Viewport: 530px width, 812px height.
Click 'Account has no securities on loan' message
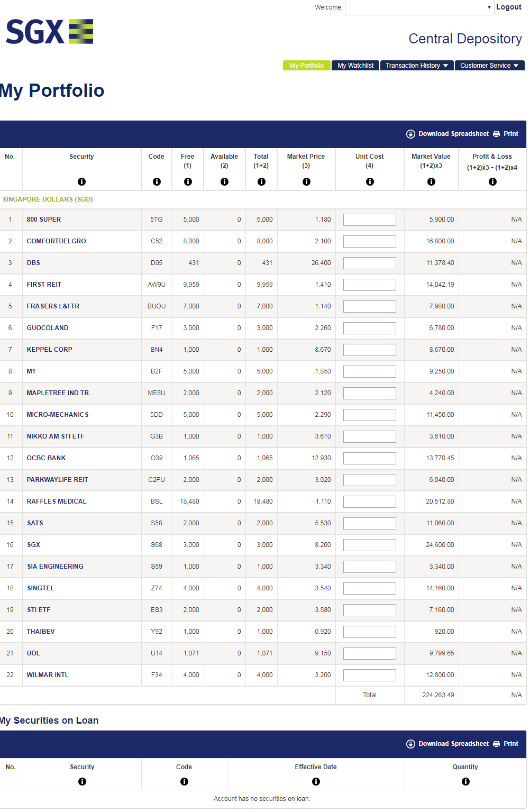(x=262, y=799)
